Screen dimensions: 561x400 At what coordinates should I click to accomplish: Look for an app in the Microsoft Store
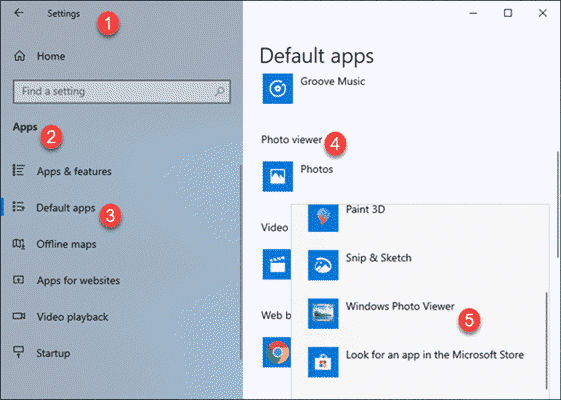(x=435, y=355)
